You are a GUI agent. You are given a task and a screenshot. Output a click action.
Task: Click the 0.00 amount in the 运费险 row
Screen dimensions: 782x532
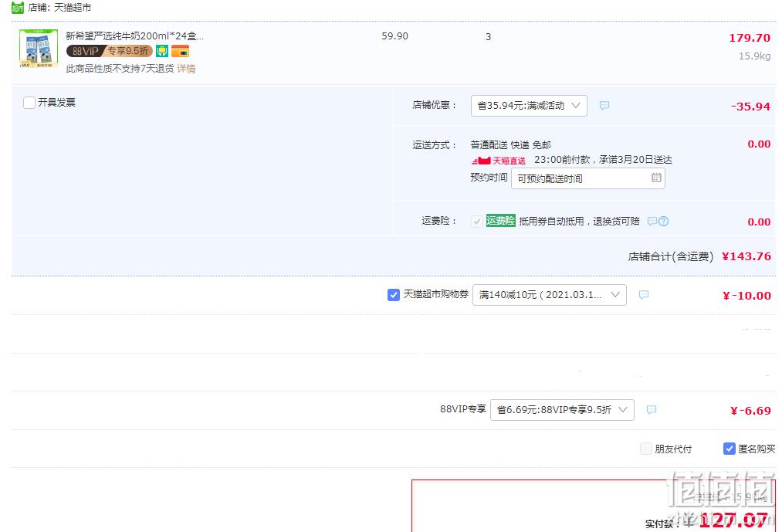pos(759,222)
